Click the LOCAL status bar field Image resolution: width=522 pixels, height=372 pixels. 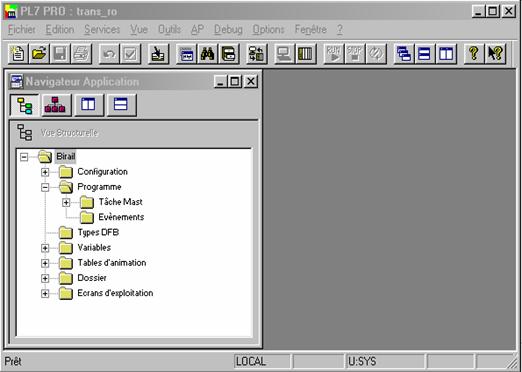tap(262, 361)
